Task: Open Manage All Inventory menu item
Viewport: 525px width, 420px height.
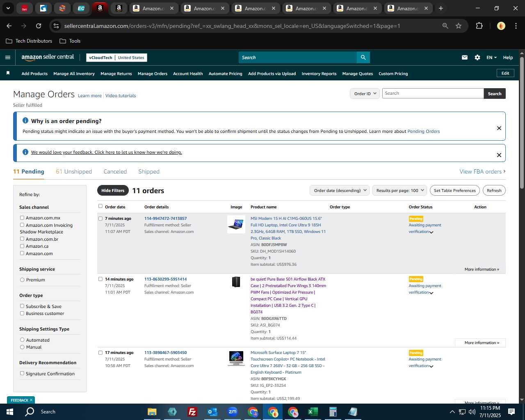Action: (x=74, y=74)
